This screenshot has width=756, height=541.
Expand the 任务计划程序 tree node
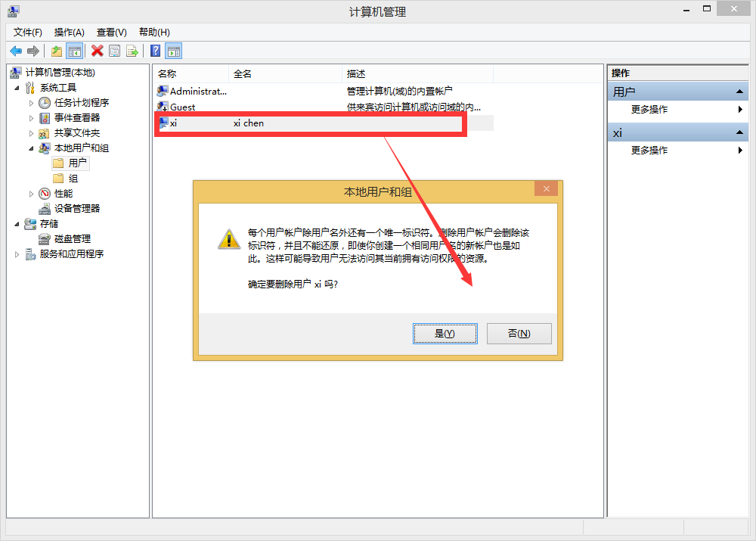pos(31,103)
